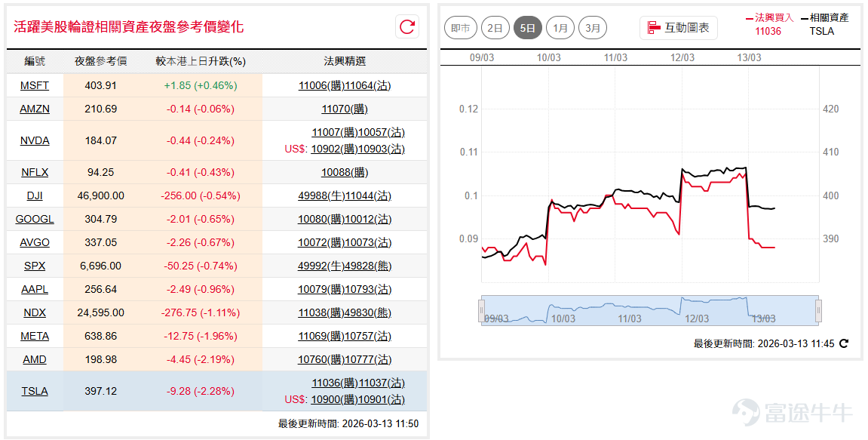This screenshot has height=440, width=868.
Task: Open warrant 11007(購) for NVDA
Action: (x=335, y=132)
